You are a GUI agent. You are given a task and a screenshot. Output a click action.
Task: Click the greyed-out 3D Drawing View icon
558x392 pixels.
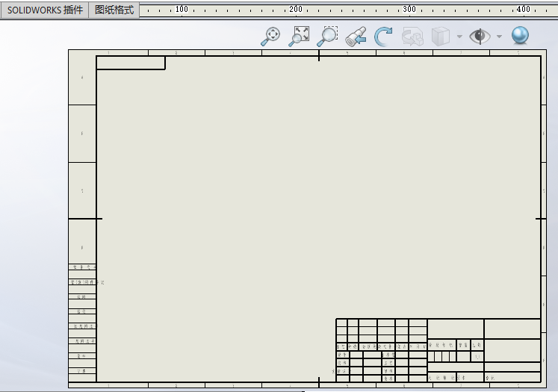click(412, 36)
